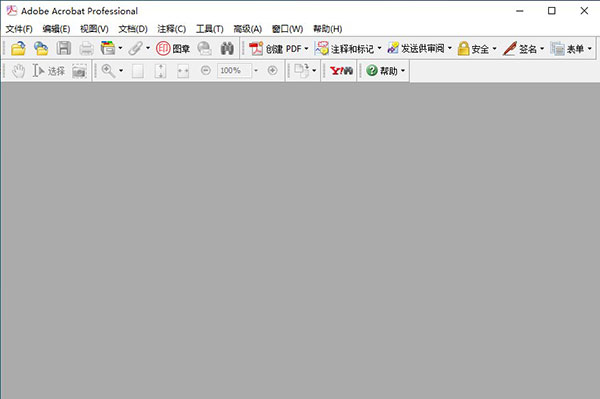This screenshot has height=399, width=600.
Task: Select the Snapshot camera tool
Action: point(79,71)
